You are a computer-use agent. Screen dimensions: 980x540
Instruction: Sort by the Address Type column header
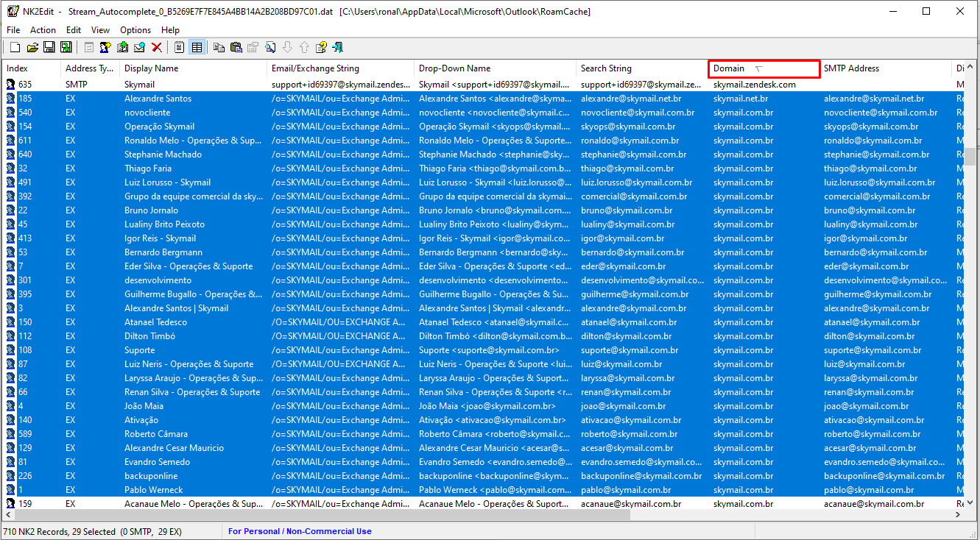(90, 68)
